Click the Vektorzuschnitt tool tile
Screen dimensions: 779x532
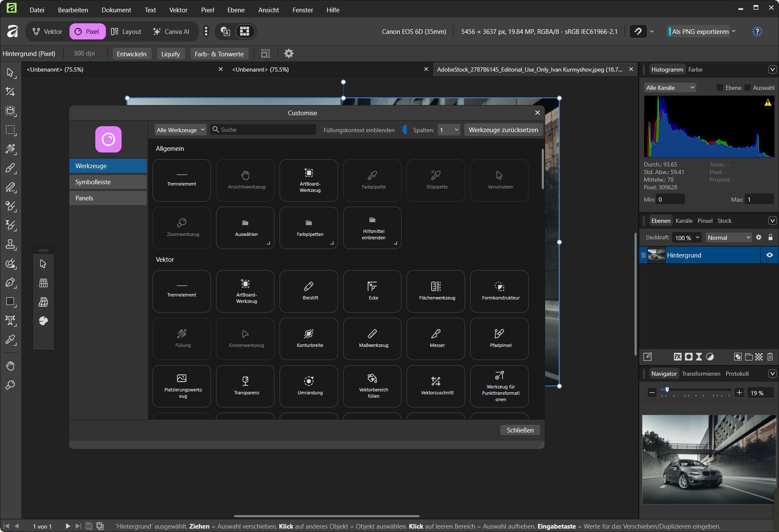(436, 386)
